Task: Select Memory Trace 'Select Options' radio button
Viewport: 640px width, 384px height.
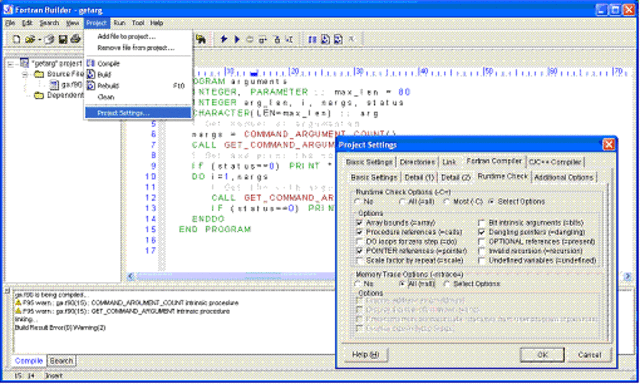Action: tap(447, 284)
